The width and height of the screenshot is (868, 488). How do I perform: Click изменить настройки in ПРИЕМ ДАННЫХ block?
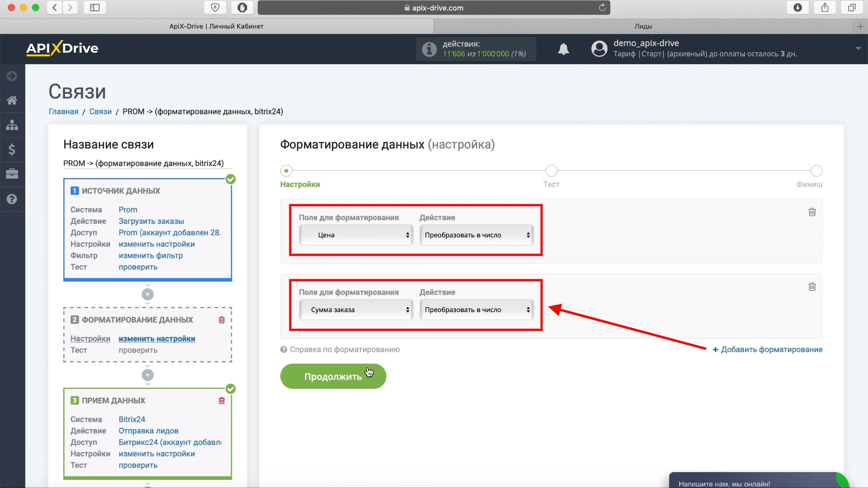[x=157, y=454]
